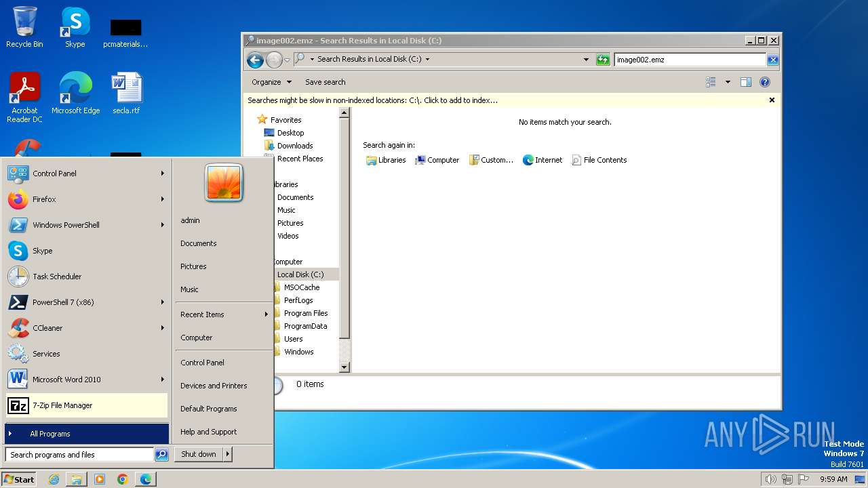This screenshot has height=488, width=868.
Task: Open Help and Support
Action: click(x=224, y=432)
